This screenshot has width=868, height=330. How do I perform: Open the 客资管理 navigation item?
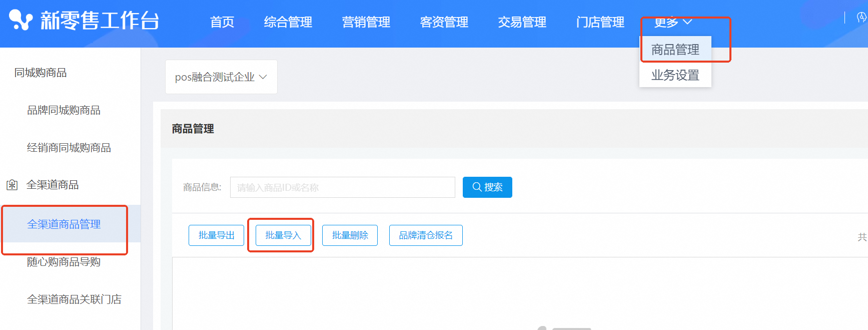[x=444, y=22]
